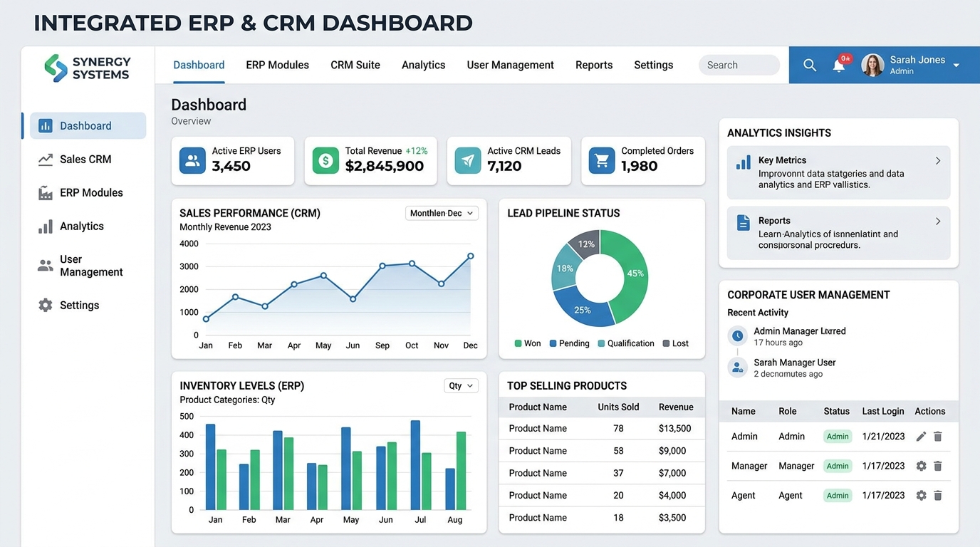
Task: Delete the Agent user row
Action: pyautogui.click(x=938, y=495)
